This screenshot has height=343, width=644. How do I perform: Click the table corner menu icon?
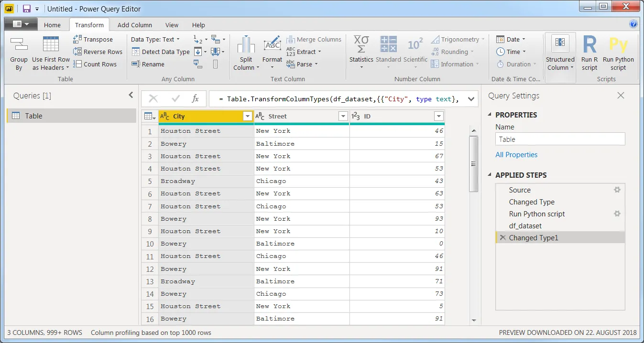click(150, 116)
